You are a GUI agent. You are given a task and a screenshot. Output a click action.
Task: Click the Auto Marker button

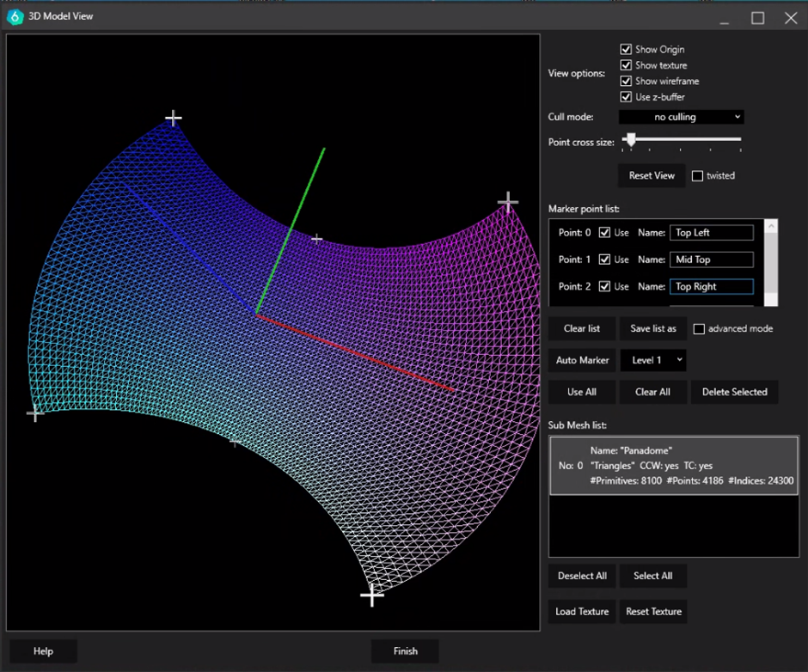click(x=582, y=360)
